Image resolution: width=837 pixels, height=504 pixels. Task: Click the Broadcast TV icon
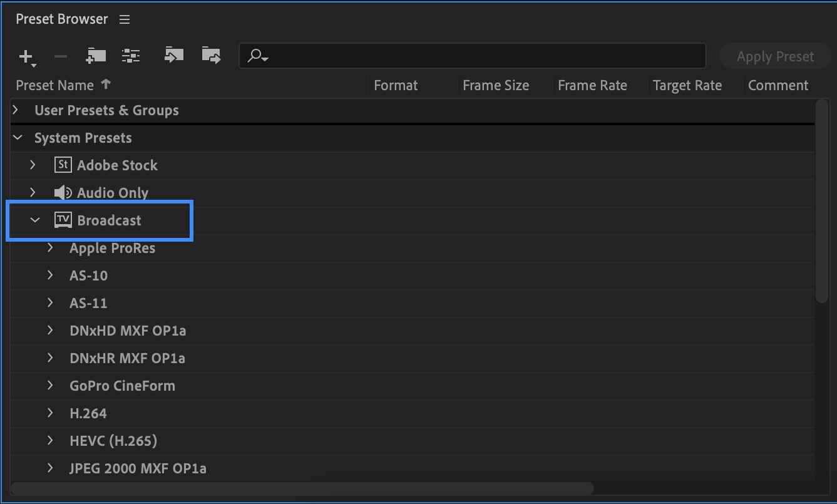[x=63, y=220]
